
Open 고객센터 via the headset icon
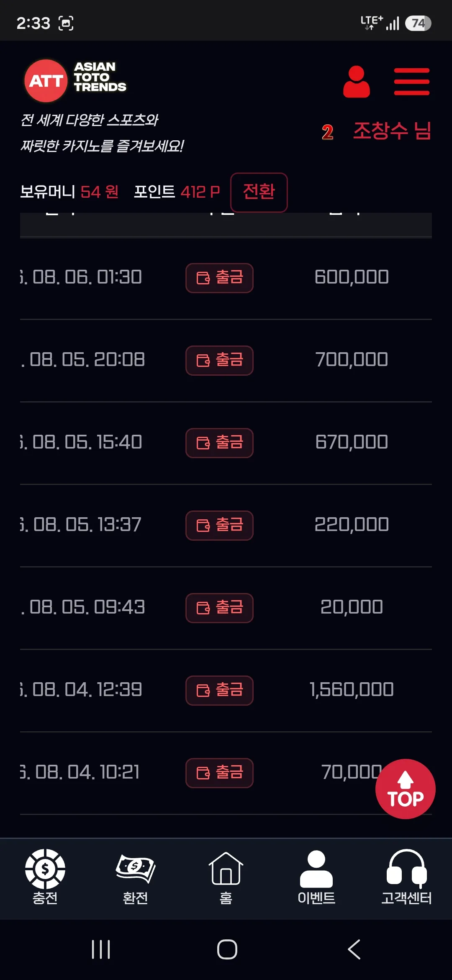tap(406, 877)
